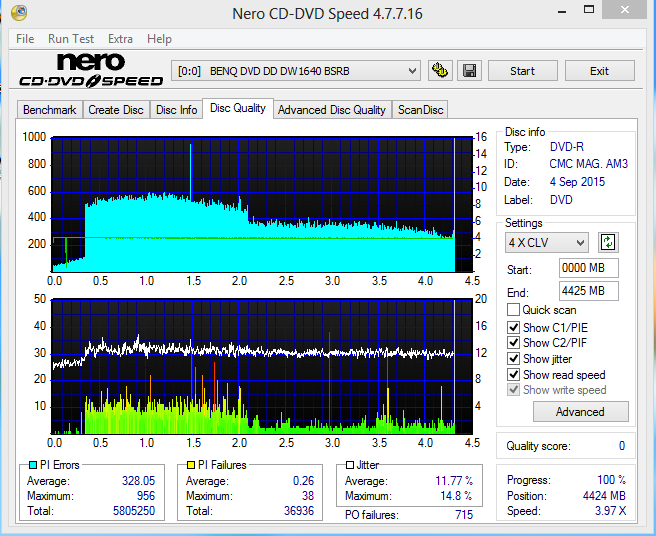
Task: Open the File menu
Action: click(25, 39)
